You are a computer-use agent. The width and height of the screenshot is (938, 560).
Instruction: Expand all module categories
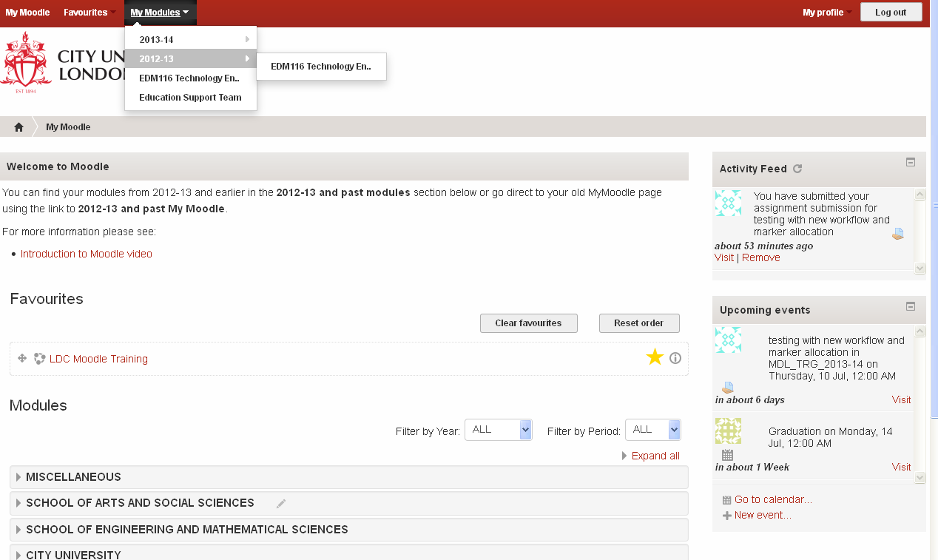point(655,456)
